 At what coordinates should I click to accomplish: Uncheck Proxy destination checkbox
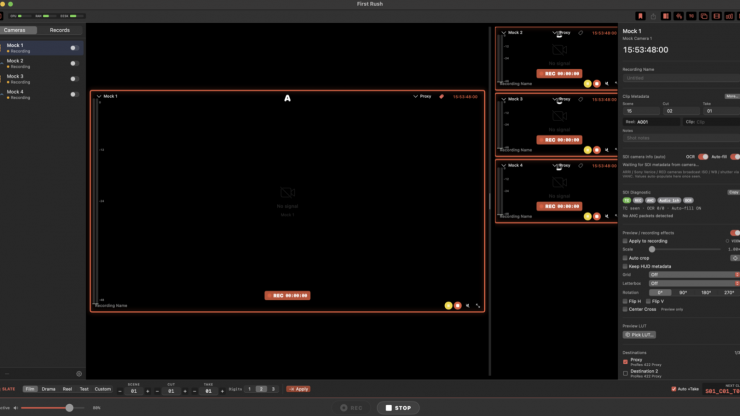(625, 362)
